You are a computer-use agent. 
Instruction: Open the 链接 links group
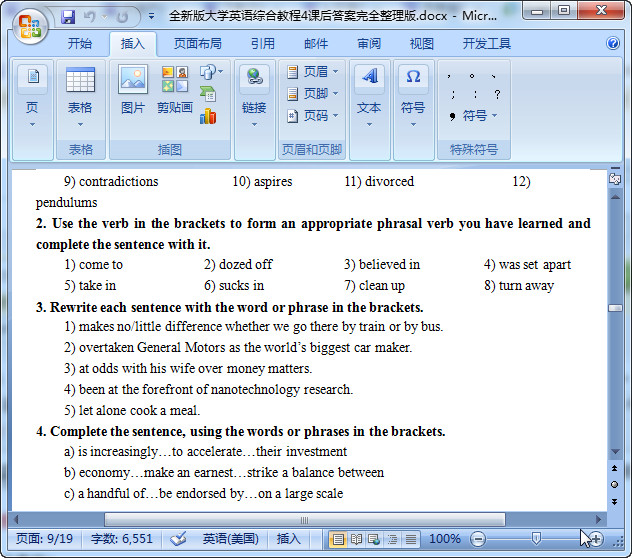coord(254,97)
